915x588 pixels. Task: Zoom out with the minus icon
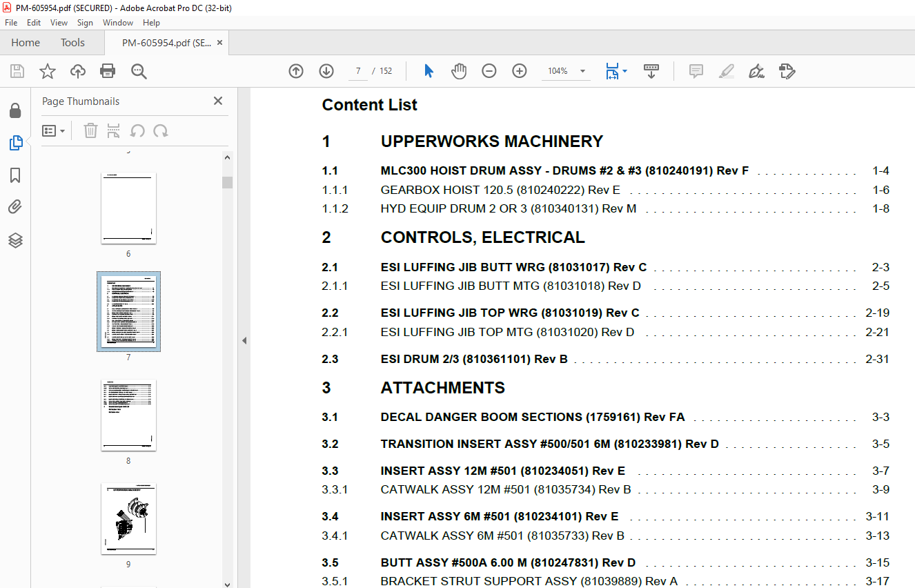tap(489, 71)
